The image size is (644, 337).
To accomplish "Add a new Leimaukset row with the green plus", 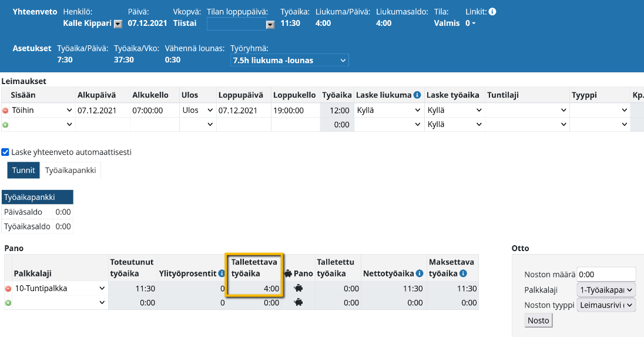I will click(x=6, y=125).
